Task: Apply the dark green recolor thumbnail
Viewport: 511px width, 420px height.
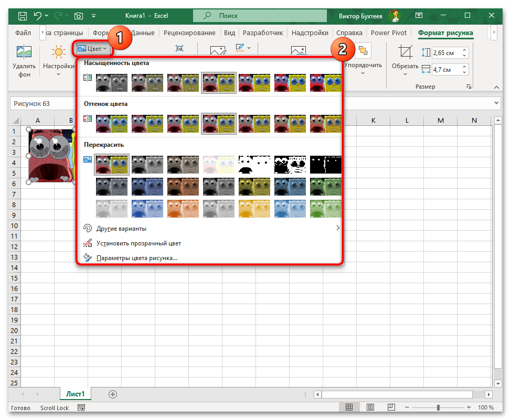Action: [325, 187]
